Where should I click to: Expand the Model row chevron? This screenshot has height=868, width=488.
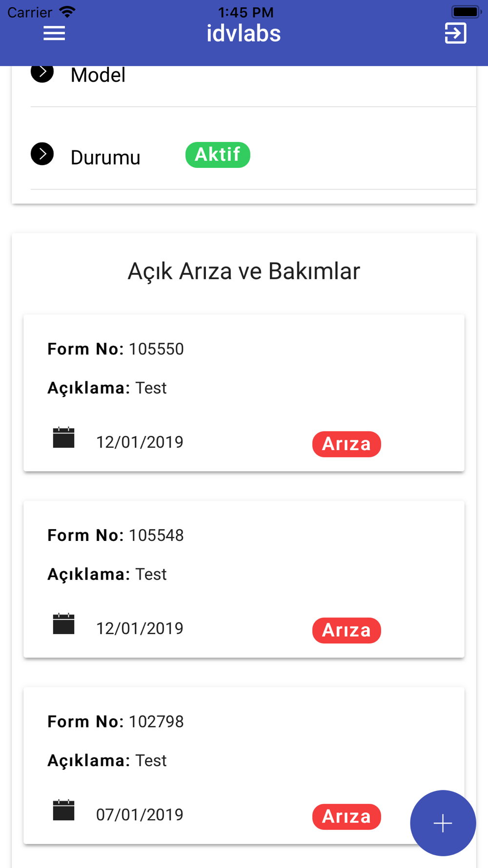(x=42, y=72)
